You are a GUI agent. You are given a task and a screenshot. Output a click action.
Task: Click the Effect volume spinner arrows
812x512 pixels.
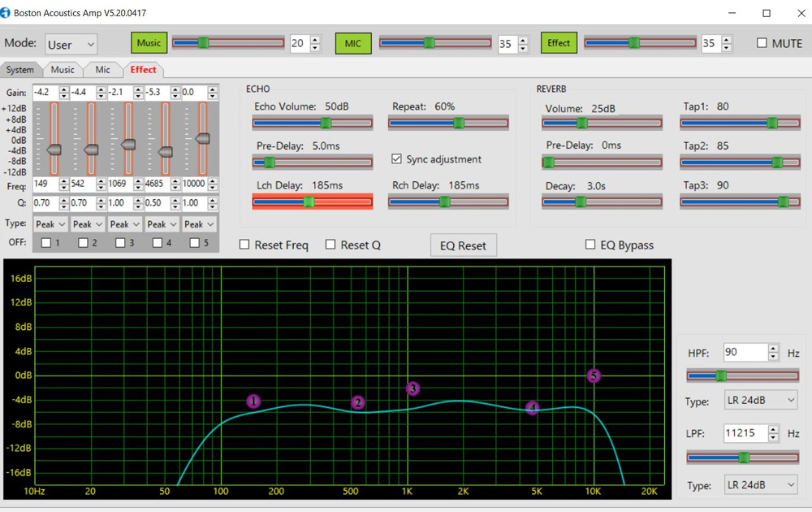pos(727,44)
